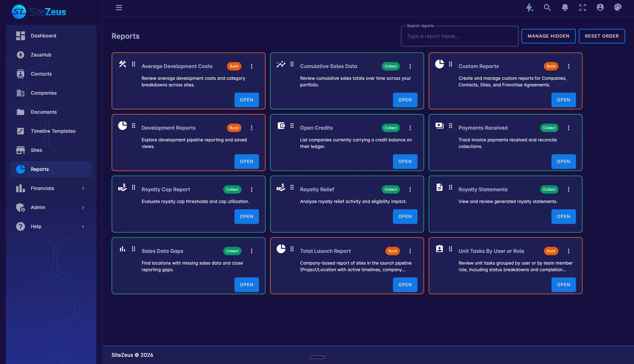Open search using the magnifier icon
Viewport: 634px width, 364px height.
coord(547,7)
